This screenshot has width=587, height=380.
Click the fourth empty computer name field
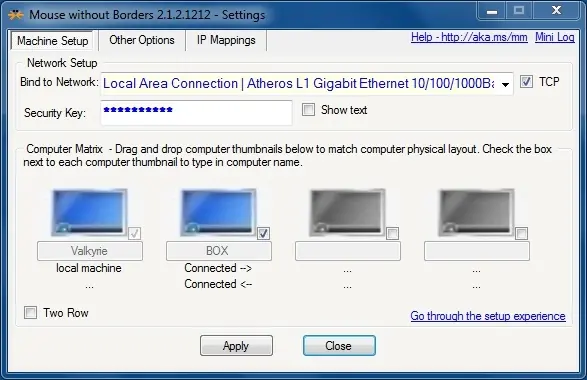point(477,251)
